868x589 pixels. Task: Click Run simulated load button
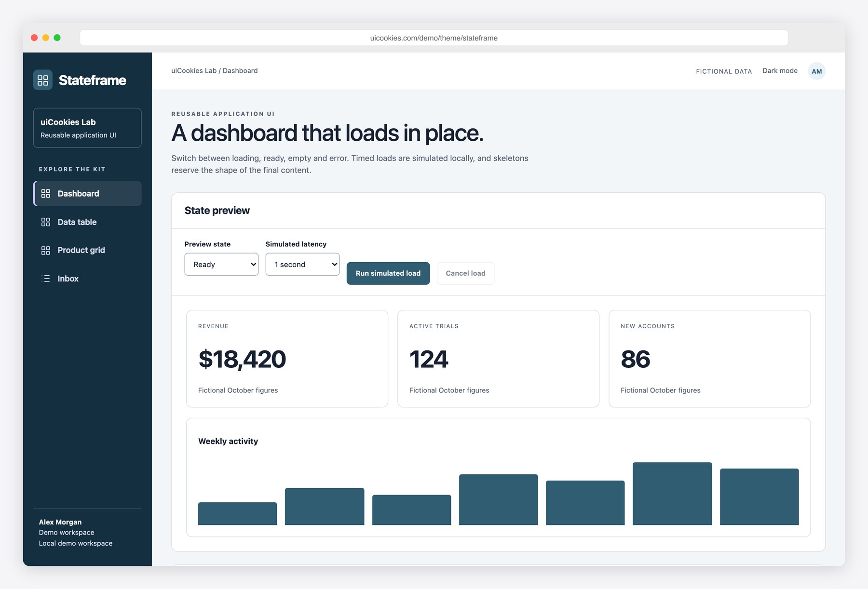[388, 273]
